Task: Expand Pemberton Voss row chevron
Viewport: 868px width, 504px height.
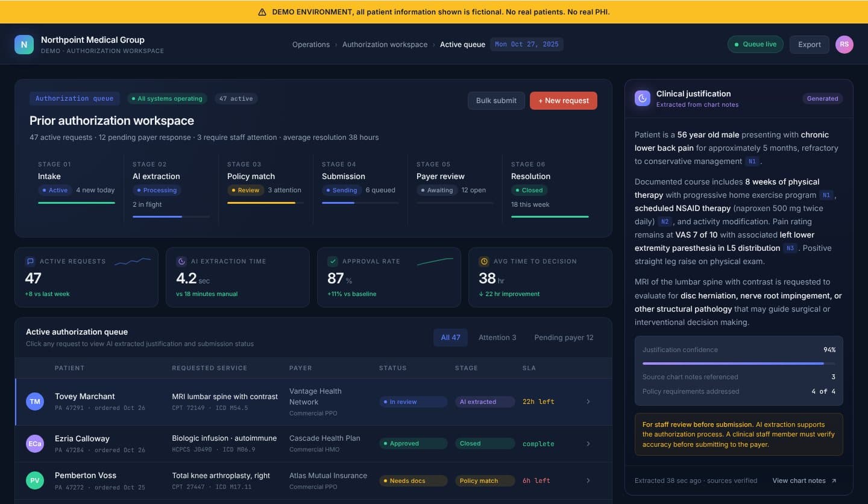Action: coord(588,480)
